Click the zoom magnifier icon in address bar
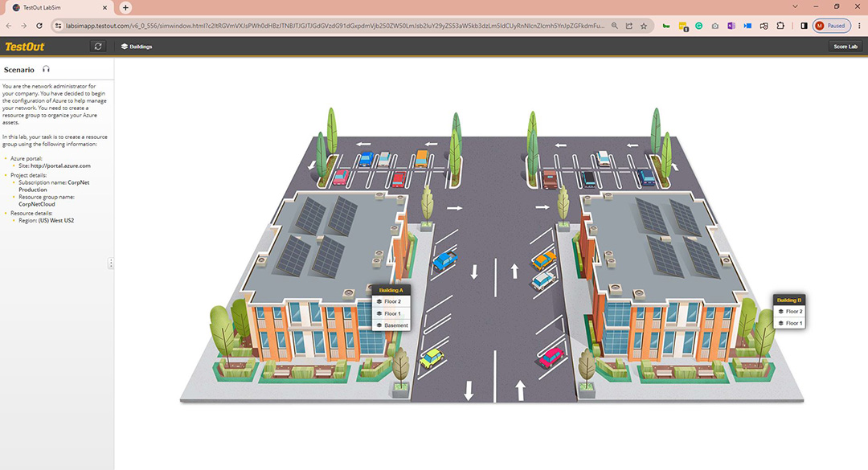The image size is (868, 470). pyautogui.click(x=615, y=26)
